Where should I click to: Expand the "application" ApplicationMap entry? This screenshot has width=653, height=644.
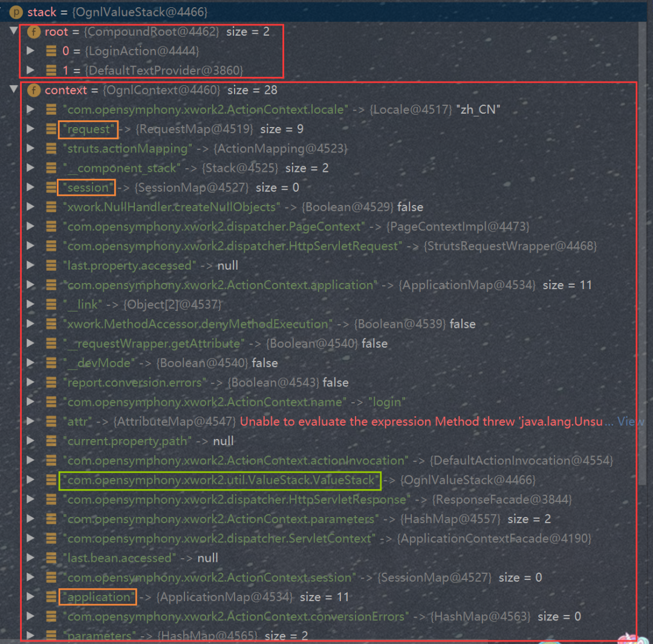point(30,597)
